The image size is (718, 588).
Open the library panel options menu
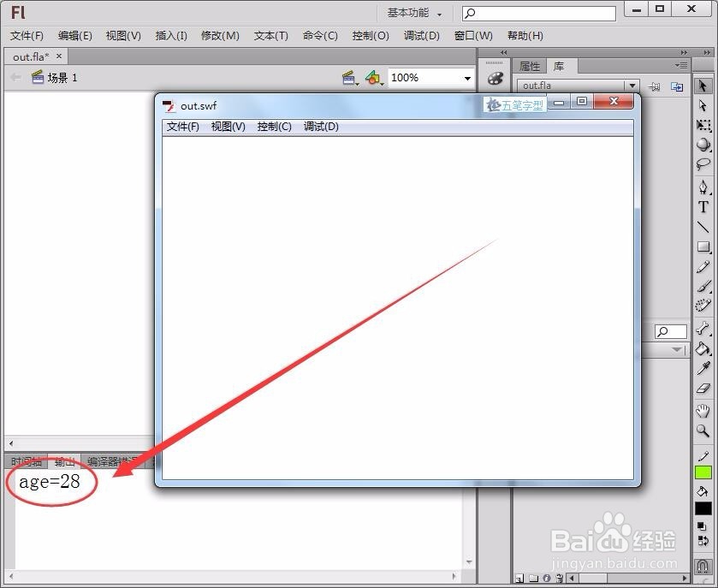click(x=681, y=66)
